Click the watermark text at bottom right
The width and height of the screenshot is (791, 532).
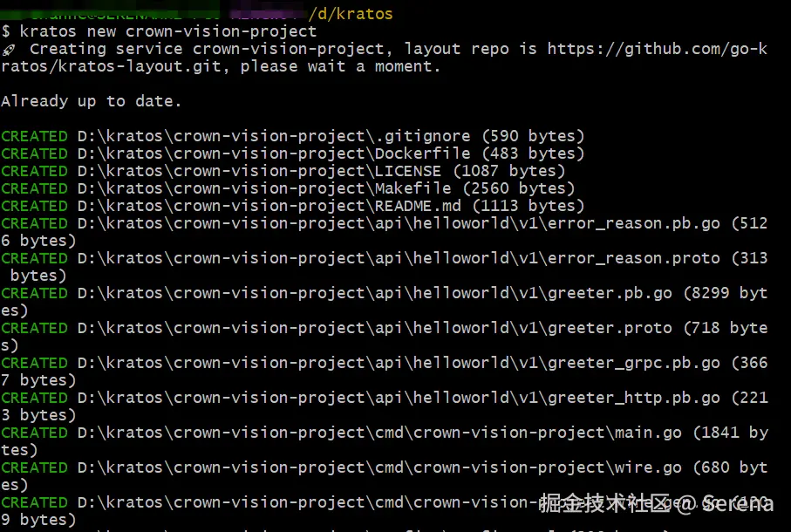tap(656, 503)
